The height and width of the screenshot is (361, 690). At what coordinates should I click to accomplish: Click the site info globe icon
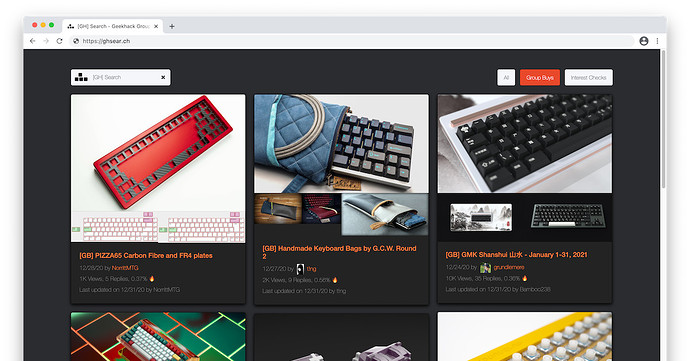point(76,41)
